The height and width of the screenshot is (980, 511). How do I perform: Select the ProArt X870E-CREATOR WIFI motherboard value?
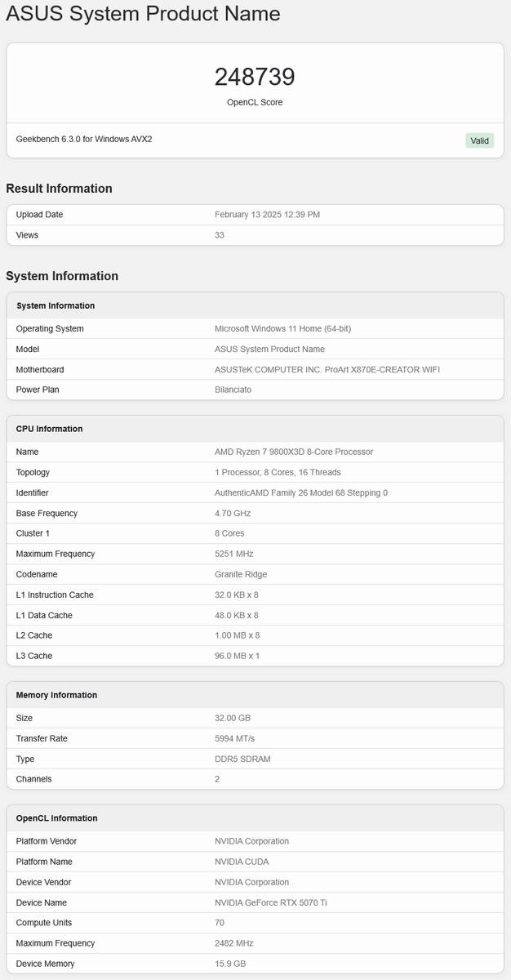[x=327, y=369]
